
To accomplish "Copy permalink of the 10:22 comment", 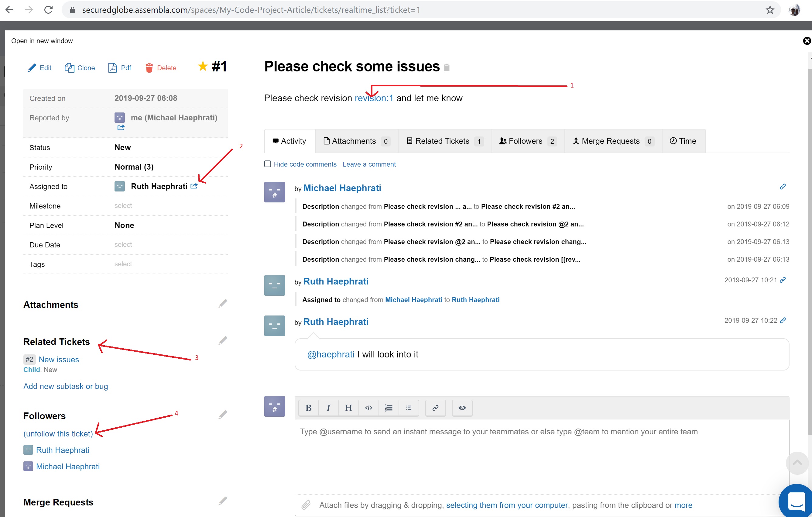I will click(x=783, y=320).
